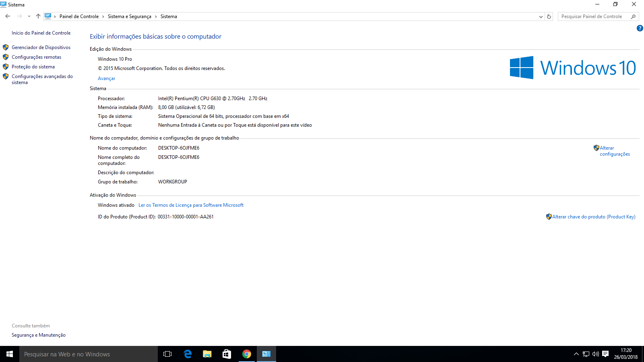Open Proteção do sistema

coord(33,67)
